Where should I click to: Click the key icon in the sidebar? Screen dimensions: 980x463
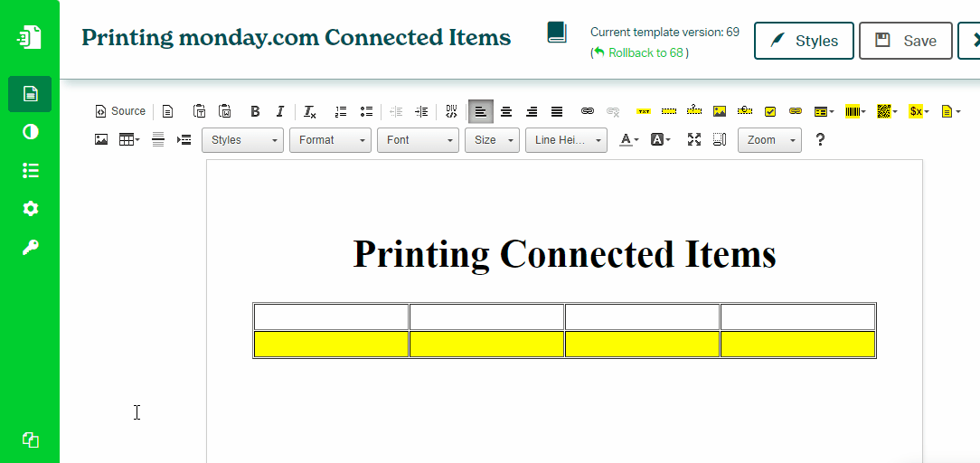[31, 248]
